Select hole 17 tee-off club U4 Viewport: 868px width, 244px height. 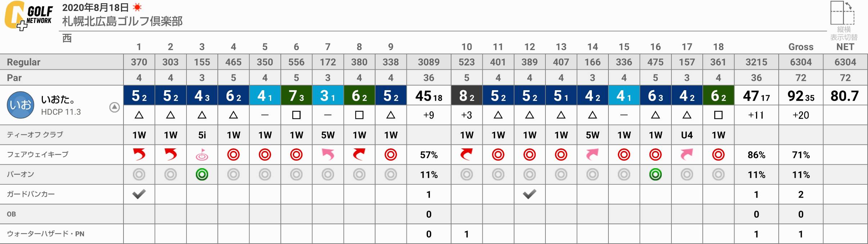tap(687, 135)
